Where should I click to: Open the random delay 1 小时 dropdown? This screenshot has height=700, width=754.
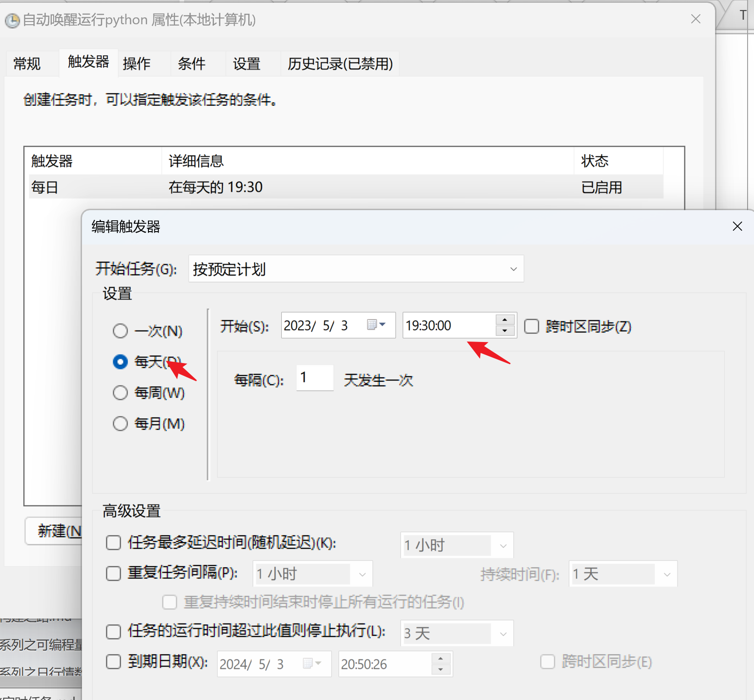click(x=457, y=545)
